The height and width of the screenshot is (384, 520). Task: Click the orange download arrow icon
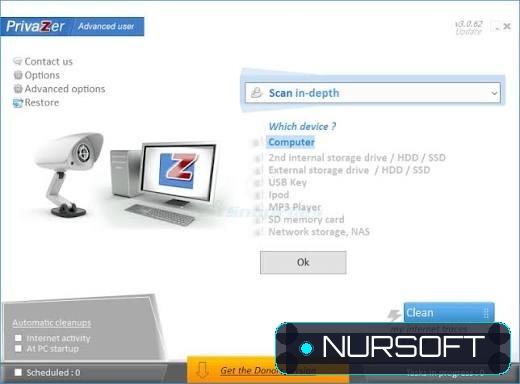pos(202,370)
